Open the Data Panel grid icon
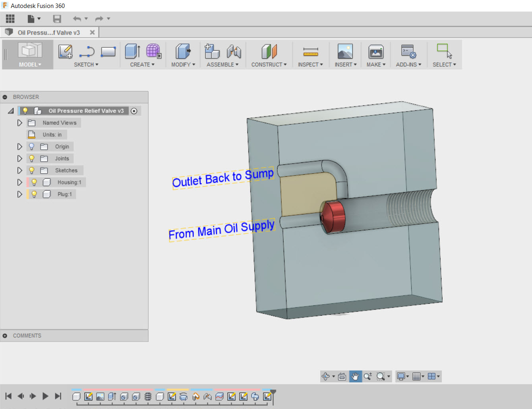 pos(10,18)
